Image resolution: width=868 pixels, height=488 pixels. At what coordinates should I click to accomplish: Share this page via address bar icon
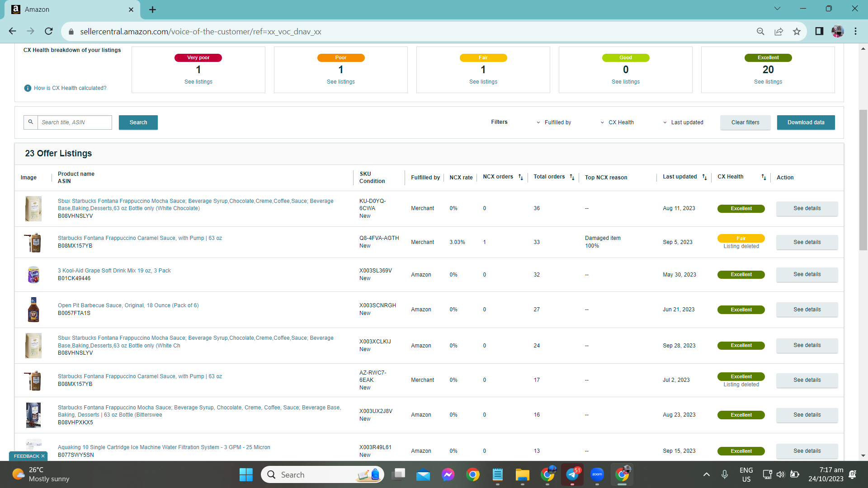point(778,31)
